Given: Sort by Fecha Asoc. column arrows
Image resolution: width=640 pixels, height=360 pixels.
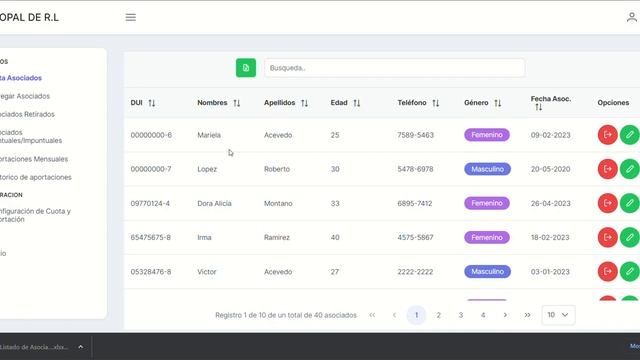Looking at the screenshot, I should click(538, 107).
